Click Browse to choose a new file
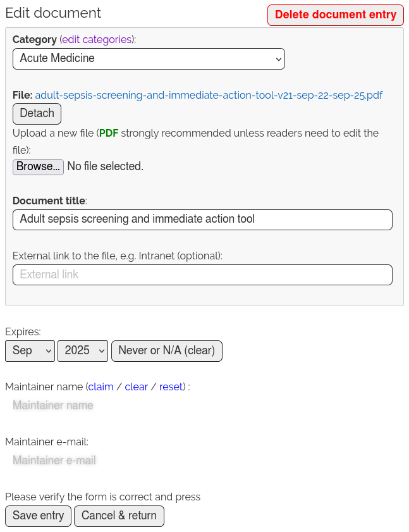This screenshot has height=532, width=409. [x=38, y=167]
